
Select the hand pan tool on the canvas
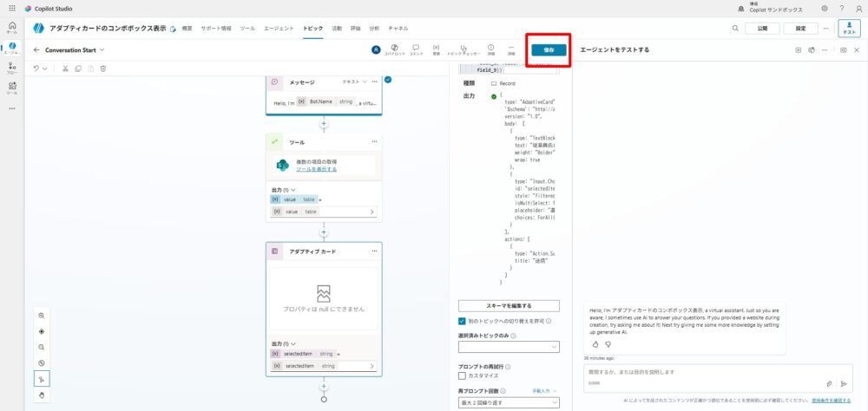point(41,395)
